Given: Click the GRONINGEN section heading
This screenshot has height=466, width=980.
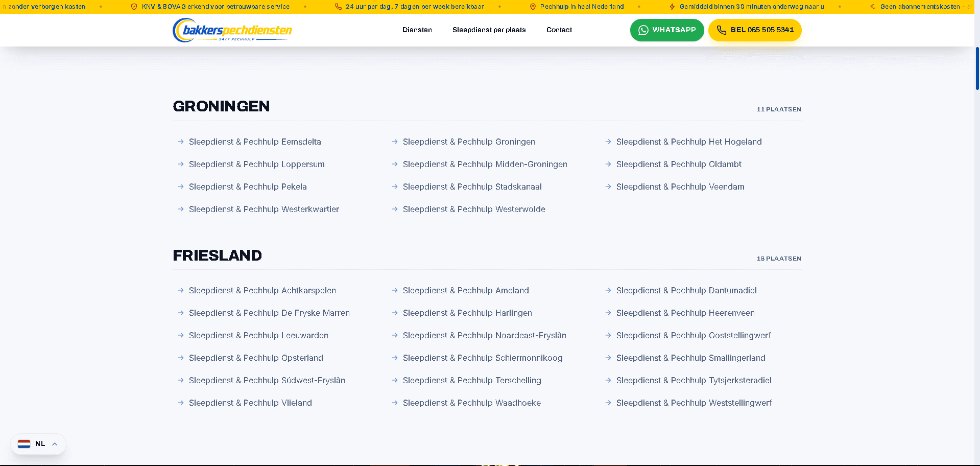Looking at the screenshot, I should [221, 106].
